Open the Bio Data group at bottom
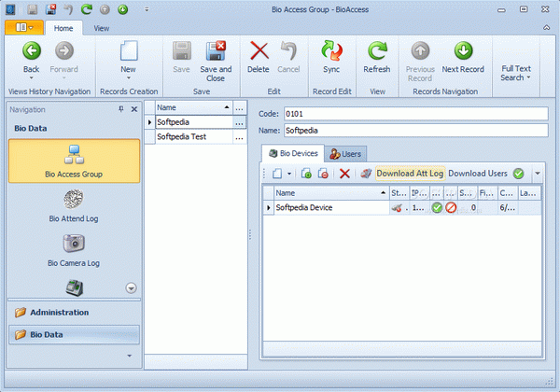The width and height of the screenshot is (560, 392). (x=74, y=334)
